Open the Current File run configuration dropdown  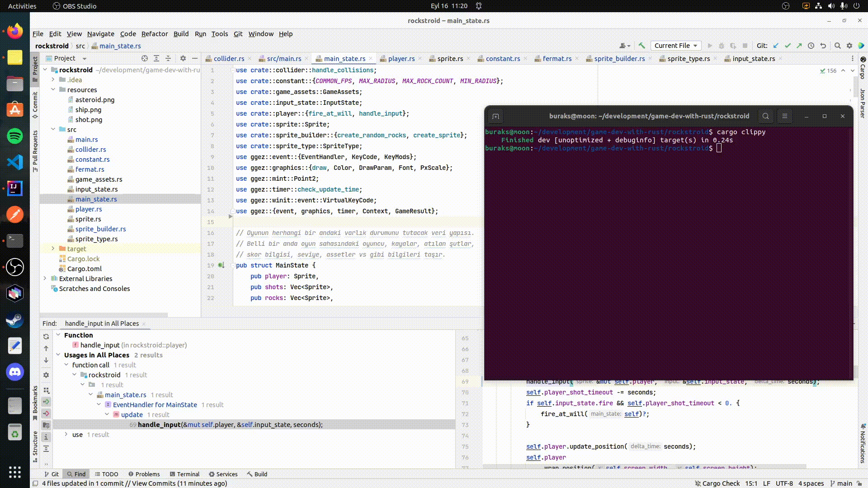[675, 46]
